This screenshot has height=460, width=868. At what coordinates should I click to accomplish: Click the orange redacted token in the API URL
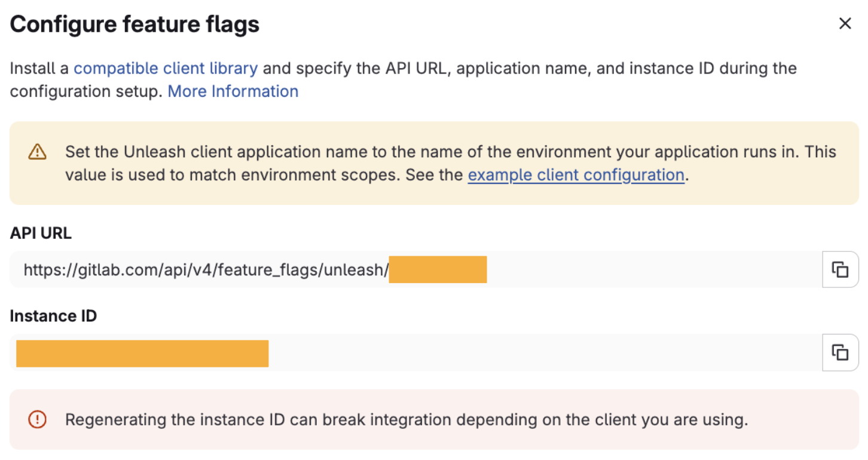[x=438, y=269]
